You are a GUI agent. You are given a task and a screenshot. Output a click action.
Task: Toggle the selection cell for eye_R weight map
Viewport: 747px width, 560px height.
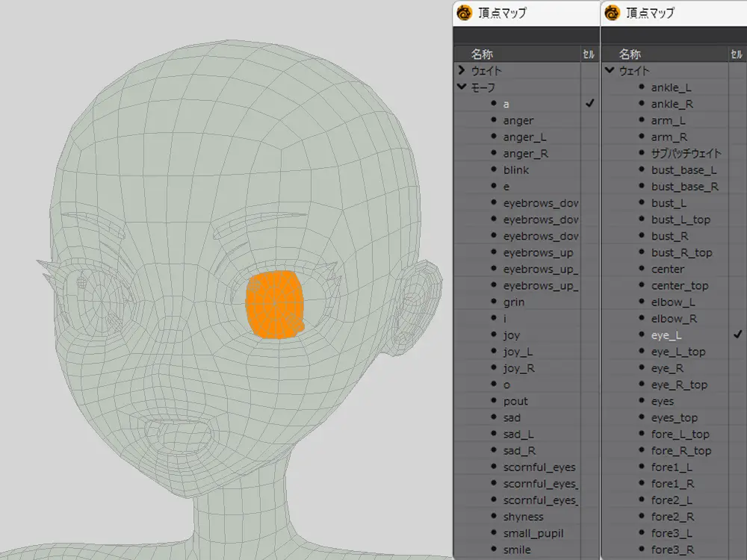pos(737,368)
